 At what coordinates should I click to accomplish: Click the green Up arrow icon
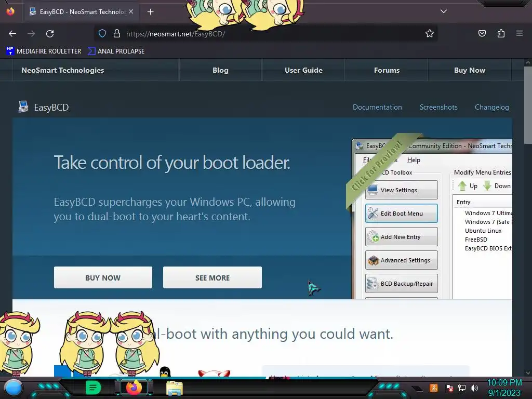click(x=462, y=186)
